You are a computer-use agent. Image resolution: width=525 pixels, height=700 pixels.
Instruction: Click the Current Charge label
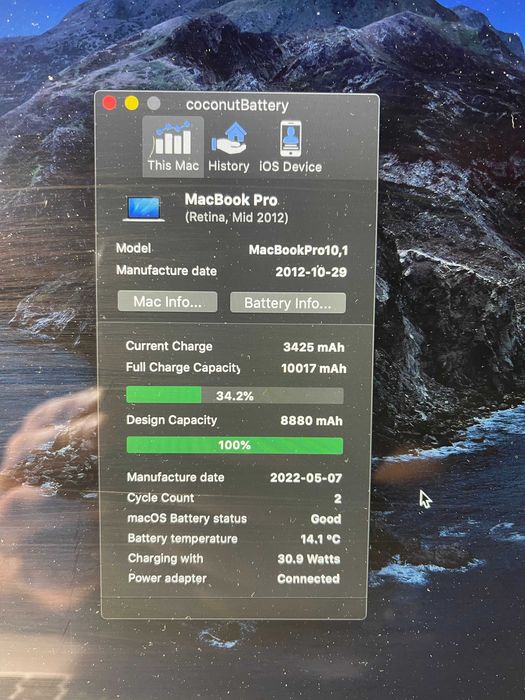(169, 346)
